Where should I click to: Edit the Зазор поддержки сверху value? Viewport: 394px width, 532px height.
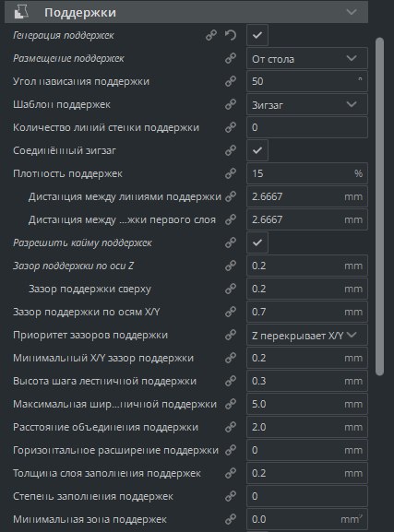tap(307, 290)
